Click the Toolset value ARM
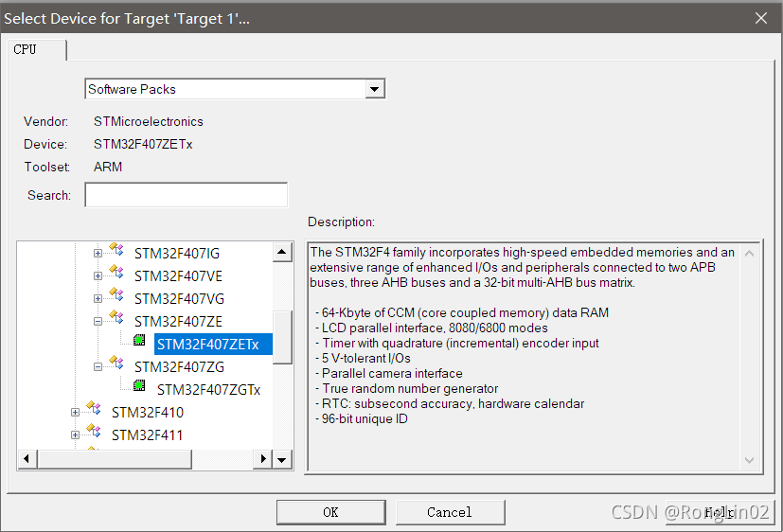Viewport: 783px width, 532px height. [108, 167]
